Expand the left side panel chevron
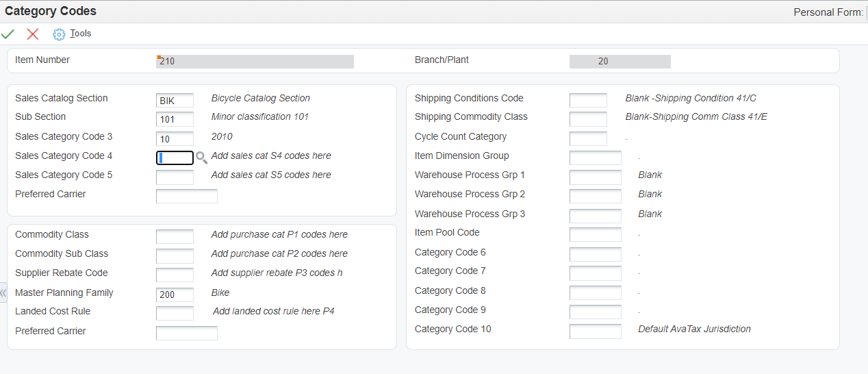The width and height of the screenshot is (868, 374). pos(3,292)
